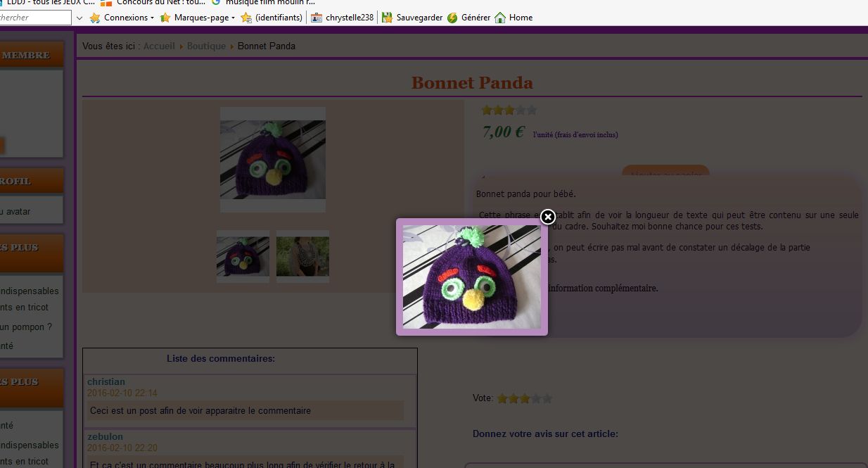
Task: Click the Sauvegarder toolbar icon
Action: [x=387, y=18]
